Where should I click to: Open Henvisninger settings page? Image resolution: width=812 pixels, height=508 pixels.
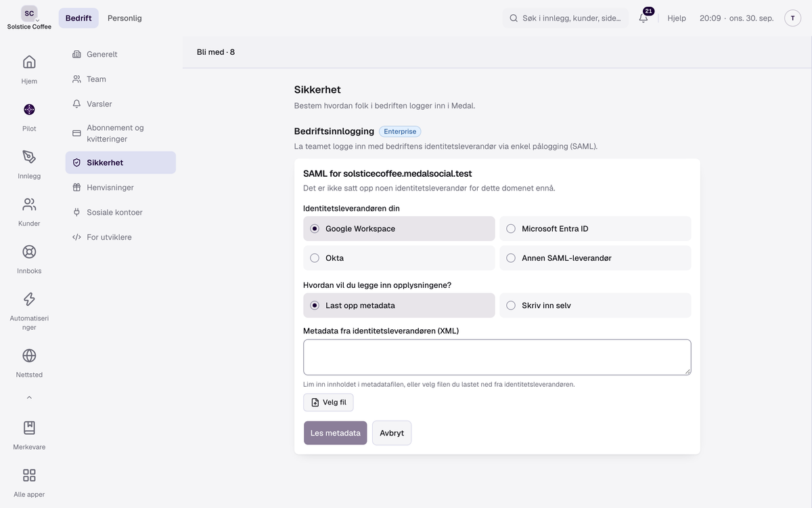(120, 188)
